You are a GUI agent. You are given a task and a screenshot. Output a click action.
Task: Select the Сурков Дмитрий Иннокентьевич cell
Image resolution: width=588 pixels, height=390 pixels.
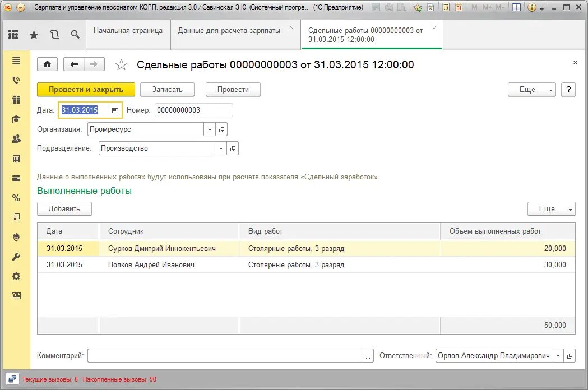[169, 248]
